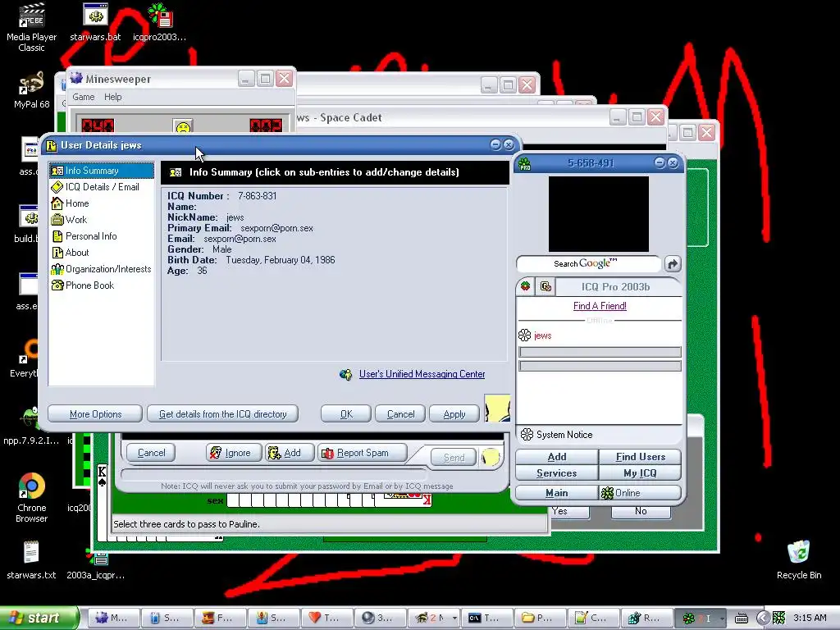This screenshot has width=840, height=630.
Task: Switch to the ICQ flower tab icon
Action: pos(526,286)
